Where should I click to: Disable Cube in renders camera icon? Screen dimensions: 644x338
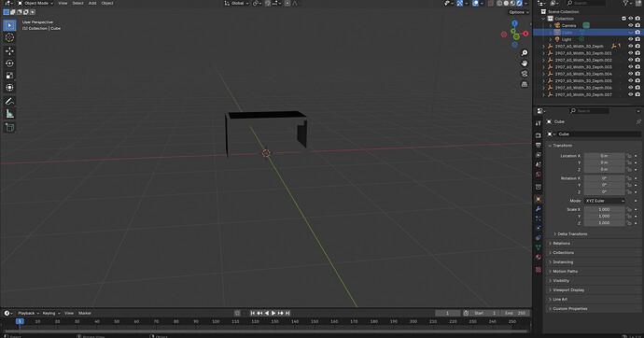point(637,33)
